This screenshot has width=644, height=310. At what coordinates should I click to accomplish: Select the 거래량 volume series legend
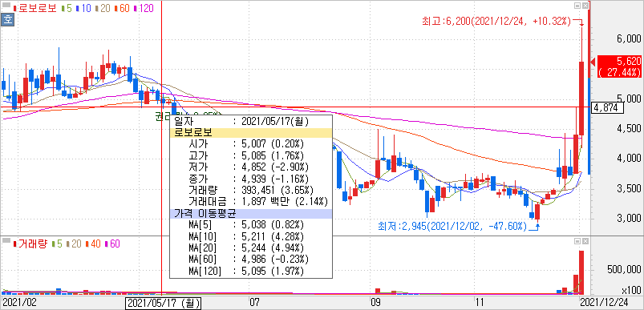point(30,244)
